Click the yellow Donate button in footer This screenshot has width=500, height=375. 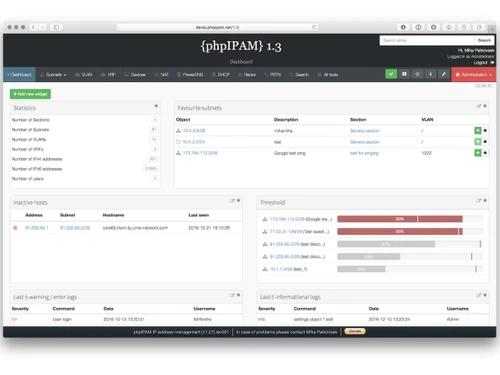pyautogui.click(x=355, y=331)
